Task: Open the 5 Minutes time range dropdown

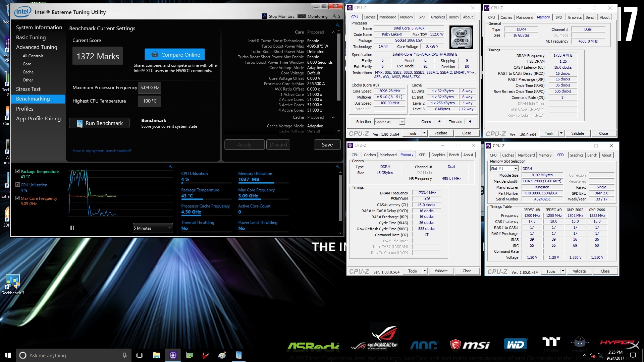Action: click(153, 228)
